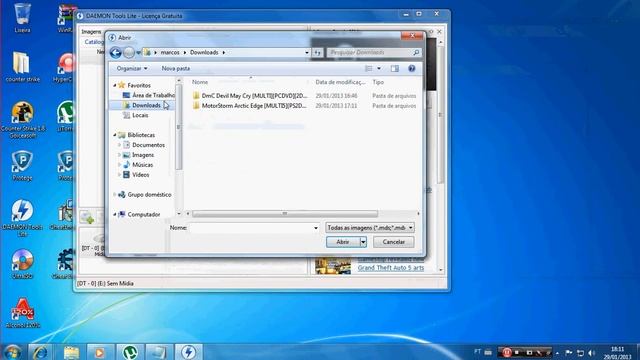Viewport: 640px width, 360px height.
Task: Switch to DAEMON Tools taskbar button
Action: coord(188,352)
